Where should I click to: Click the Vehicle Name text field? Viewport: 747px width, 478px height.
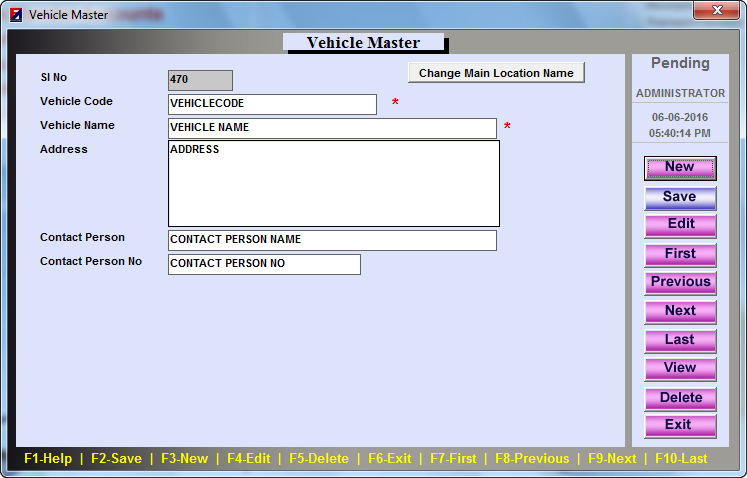click(332, 128)
